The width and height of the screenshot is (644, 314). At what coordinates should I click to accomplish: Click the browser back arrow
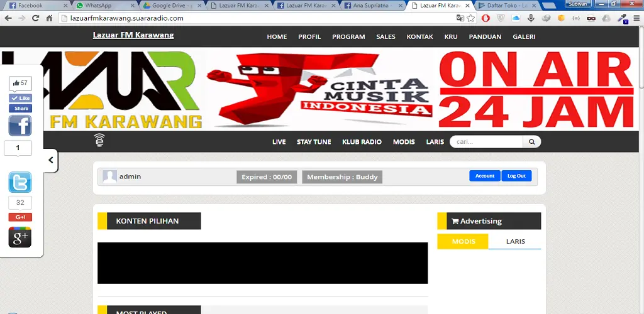coord(8,18)
